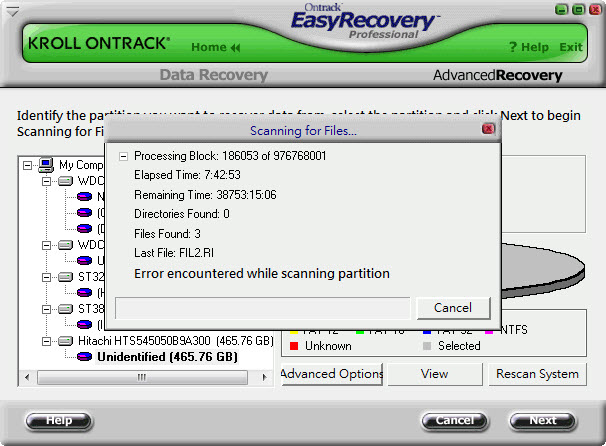Click the gray Selected legend swatch
Viewport: 606px width, 446px height.
coord(427,346)
